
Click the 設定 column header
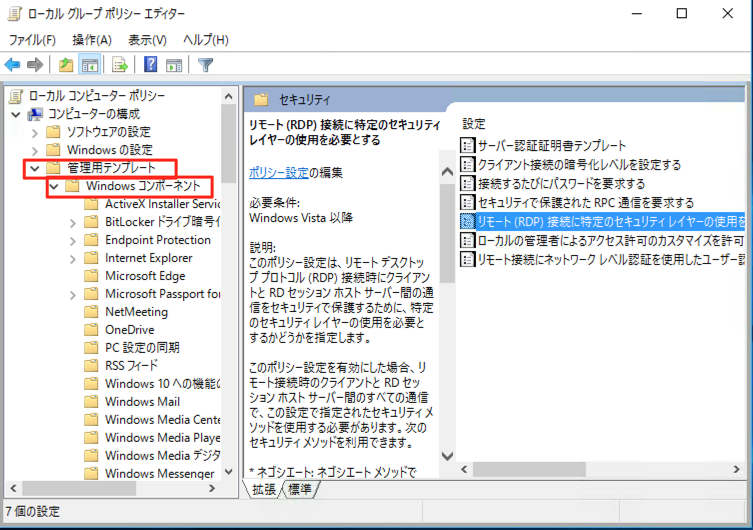coord(474,124)
